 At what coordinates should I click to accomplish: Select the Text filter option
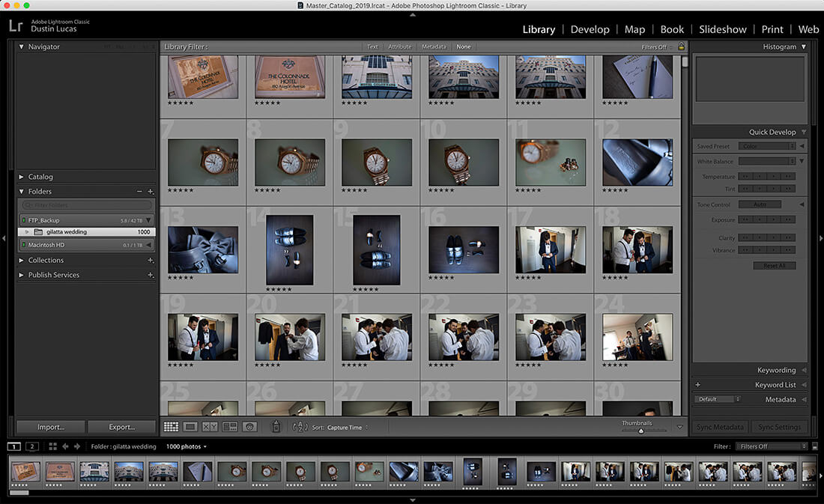(372, 46)
